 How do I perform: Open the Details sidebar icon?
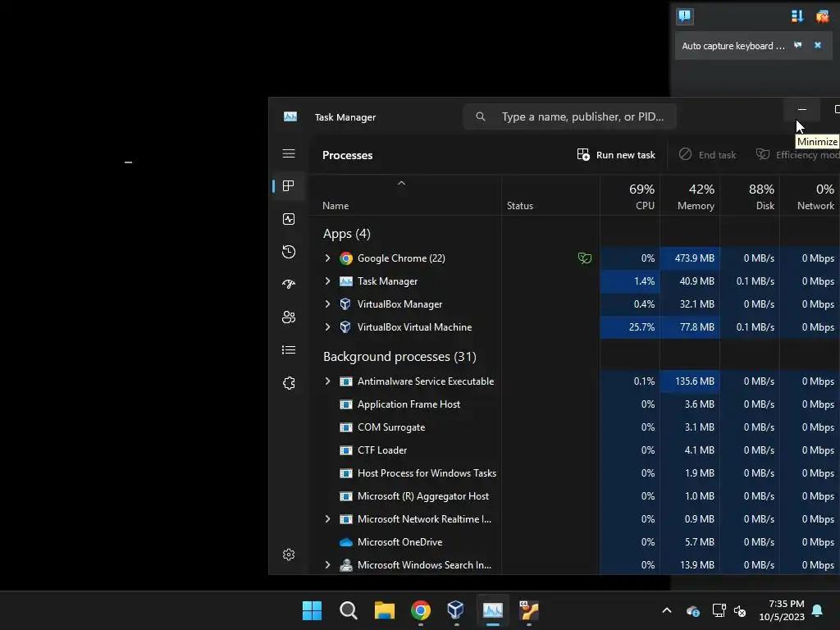[x=289, y=349]
